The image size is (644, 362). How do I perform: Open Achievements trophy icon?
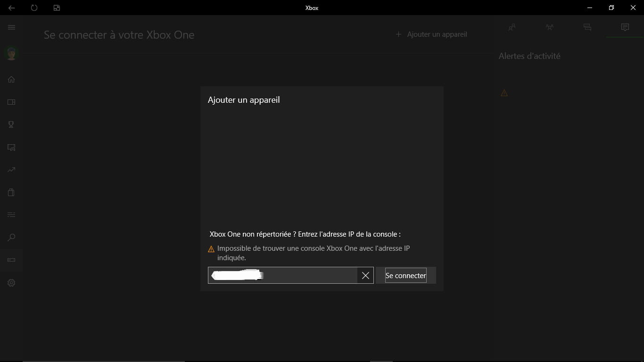coord(11,124)
